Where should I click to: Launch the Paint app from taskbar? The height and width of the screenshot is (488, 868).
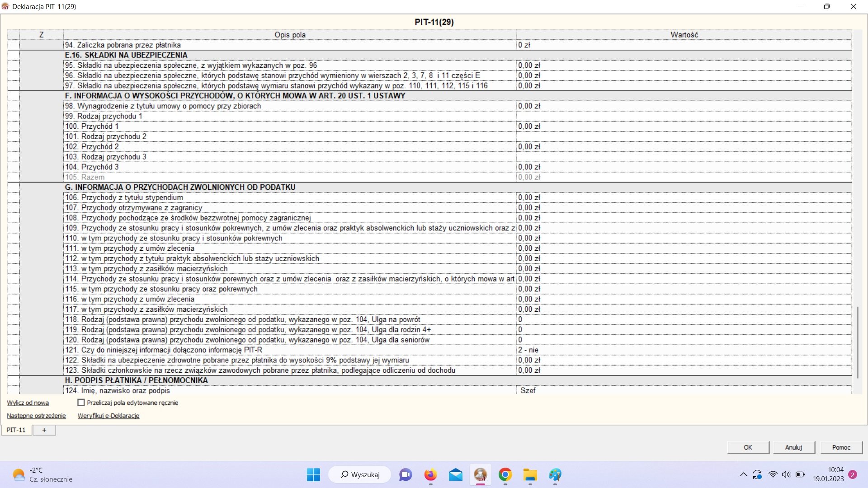555,475
